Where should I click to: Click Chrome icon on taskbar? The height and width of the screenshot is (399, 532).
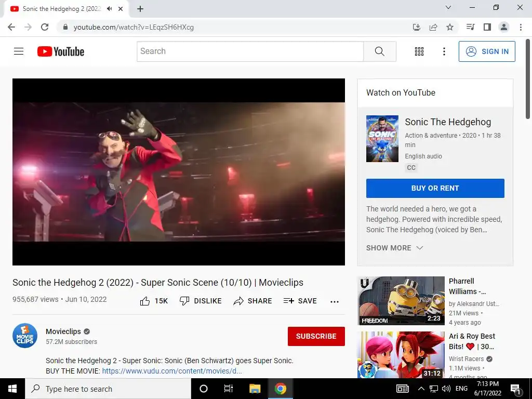coord(280,389)
